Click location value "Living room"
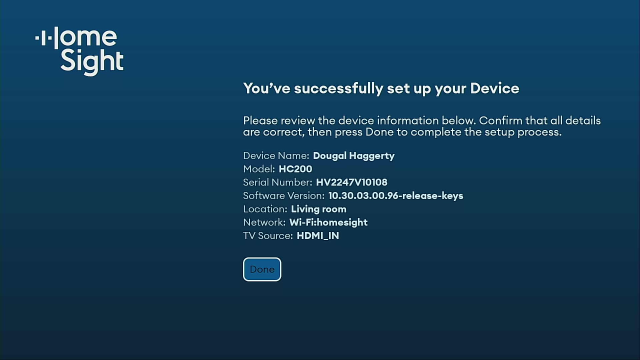Viewport: 640px width, 360px height. click(x=319, y=209)
